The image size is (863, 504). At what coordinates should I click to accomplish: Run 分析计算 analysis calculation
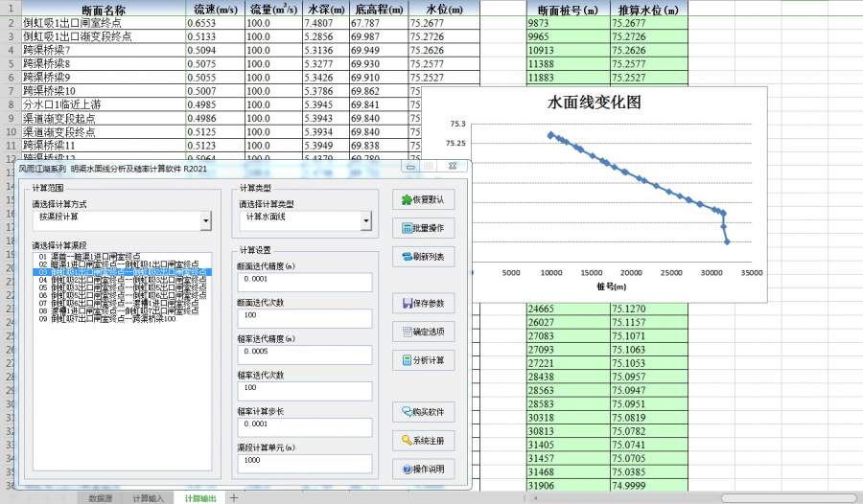pos(423,360)
